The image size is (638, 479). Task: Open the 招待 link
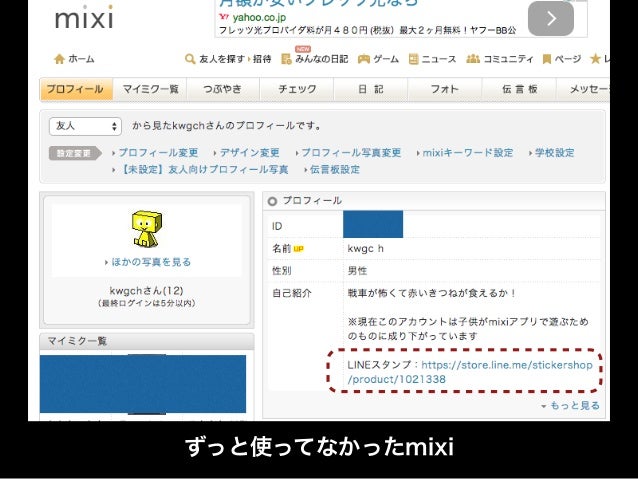(262, 59)
